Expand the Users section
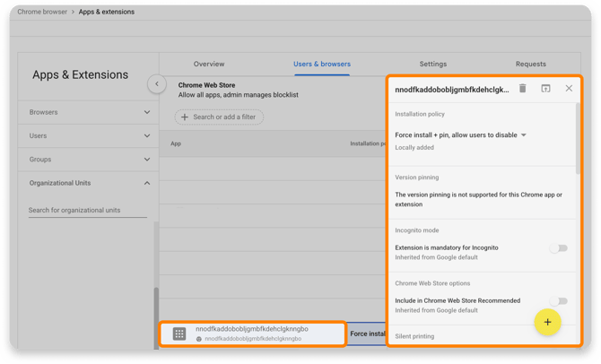Screen dimensions: 601x364 tap(89, 136)
